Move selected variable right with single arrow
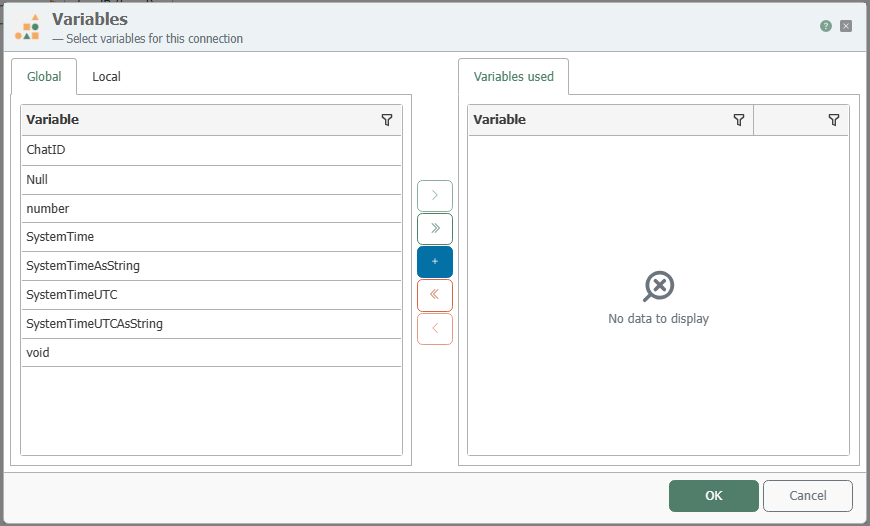This screenshot has width=870, height=526. point(435,196)
